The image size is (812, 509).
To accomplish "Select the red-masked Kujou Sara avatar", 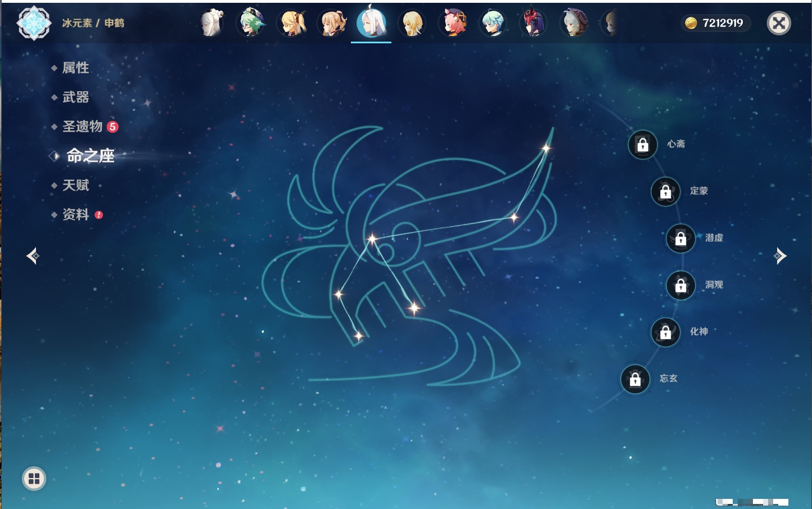I will click(533, 23).
